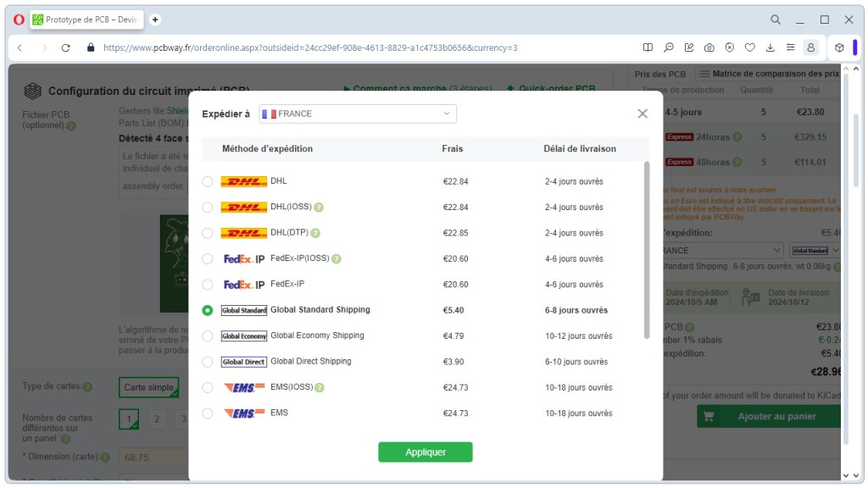
Task: Open the Opera menu logo
Action: click(19, 19)
